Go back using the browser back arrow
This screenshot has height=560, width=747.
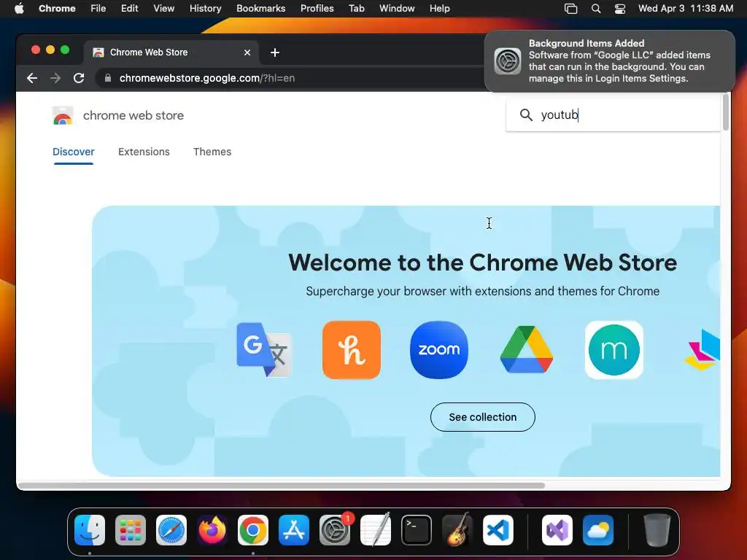[x=32, y=78]
